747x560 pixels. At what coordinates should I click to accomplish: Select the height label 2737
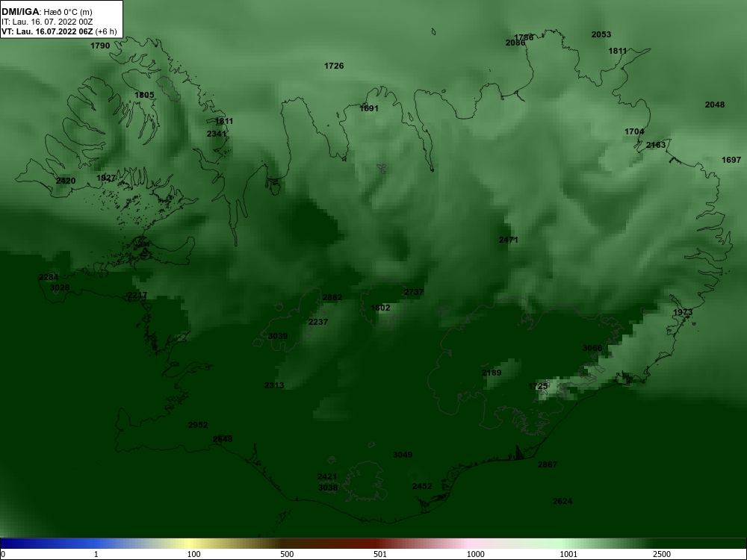click(x=414, y=293)
